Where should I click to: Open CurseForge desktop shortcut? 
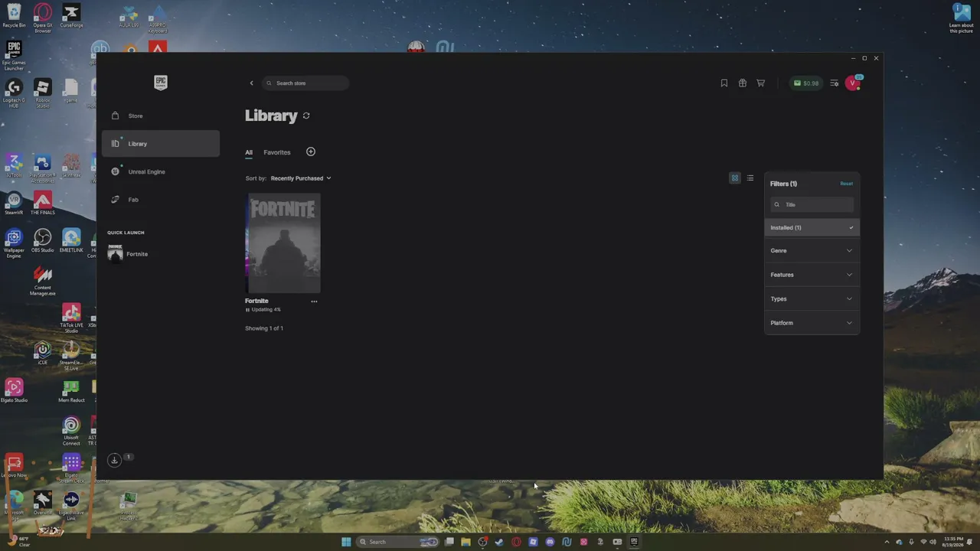[x=71, y=16]
